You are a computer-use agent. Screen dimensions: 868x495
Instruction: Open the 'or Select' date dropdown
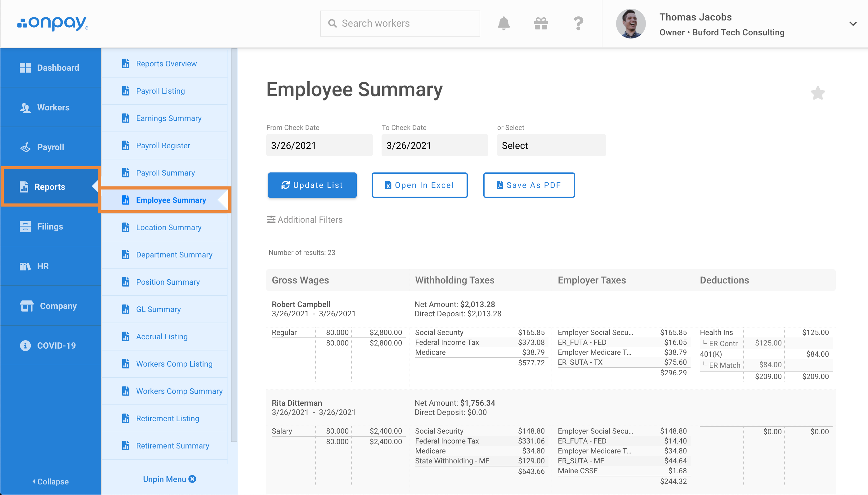551,145
